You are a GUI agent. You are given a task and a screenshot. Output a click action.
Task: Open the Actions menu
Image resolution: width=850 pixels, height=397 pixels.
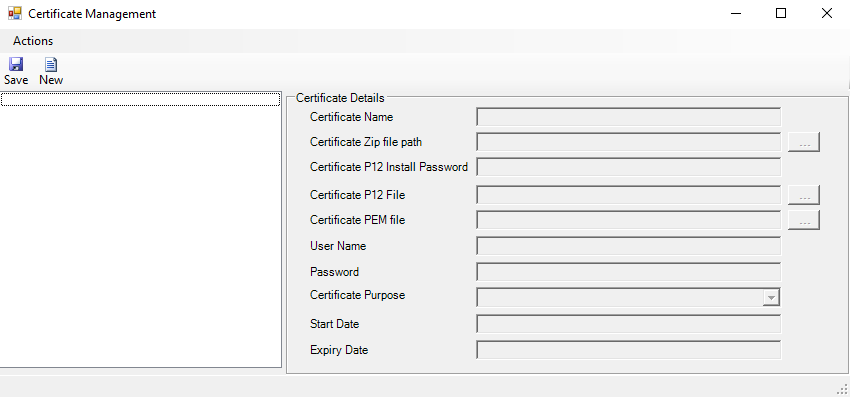pyautogui.click(x=33, y=41)
